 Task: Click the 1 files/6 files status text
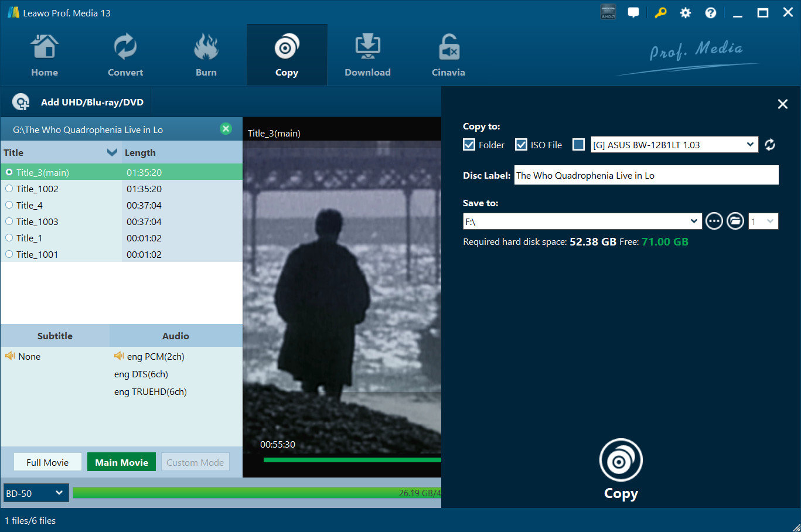tap(30, 520)
